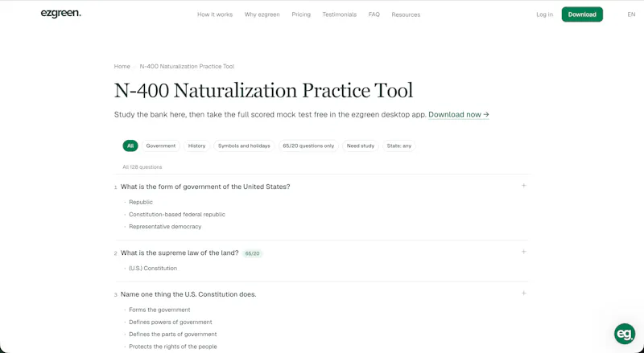
Task: Select 'Representative democracy' answer
Action: tap(165, 226)
